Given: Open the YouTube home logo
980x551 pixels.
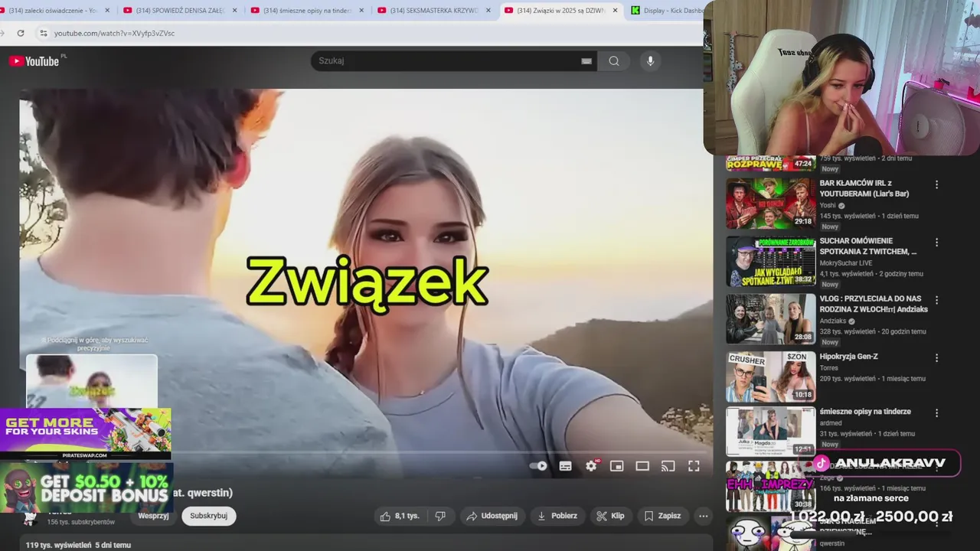Looking at the screenshot, I should click(34, 61).
